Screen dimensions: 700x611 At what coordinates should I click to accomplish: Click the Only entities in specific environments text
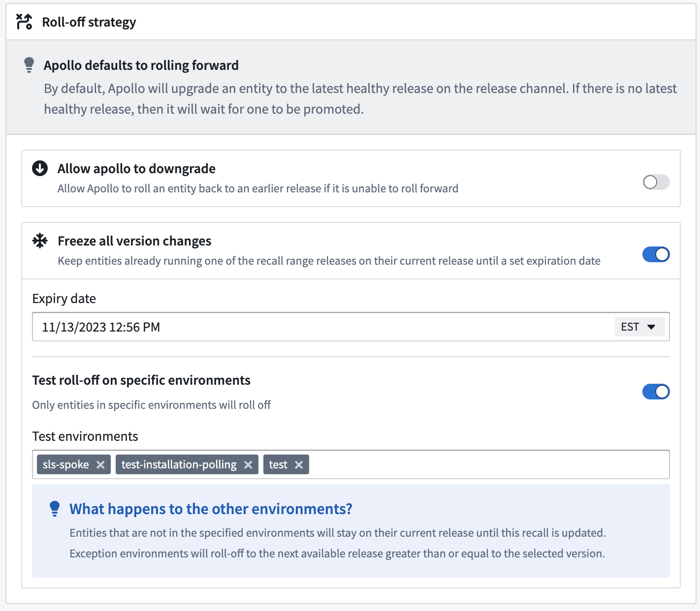click(x=152, y=405)
